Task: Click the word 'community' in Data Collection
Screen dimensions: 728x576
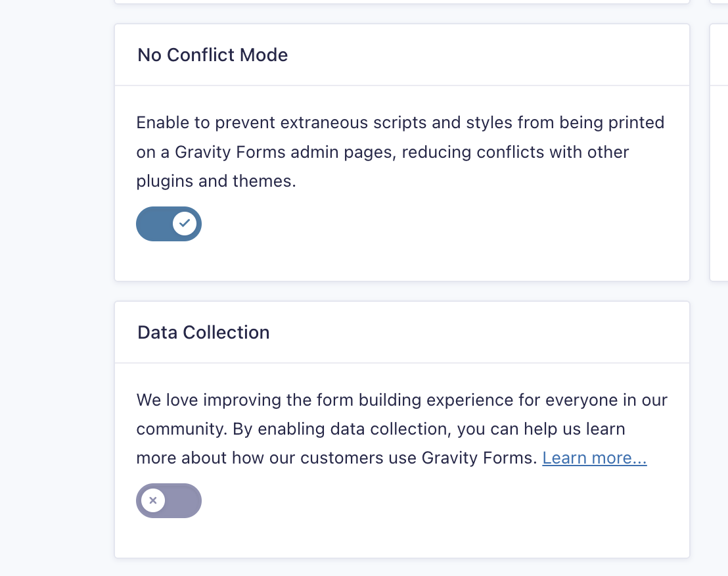Action: click(180, 429)
